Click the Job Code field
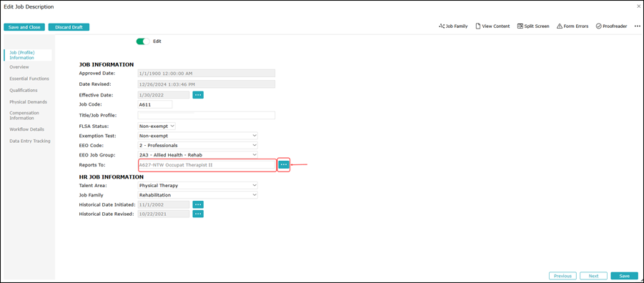Screen dimensions: 644x283 click(x=155, y=104)
